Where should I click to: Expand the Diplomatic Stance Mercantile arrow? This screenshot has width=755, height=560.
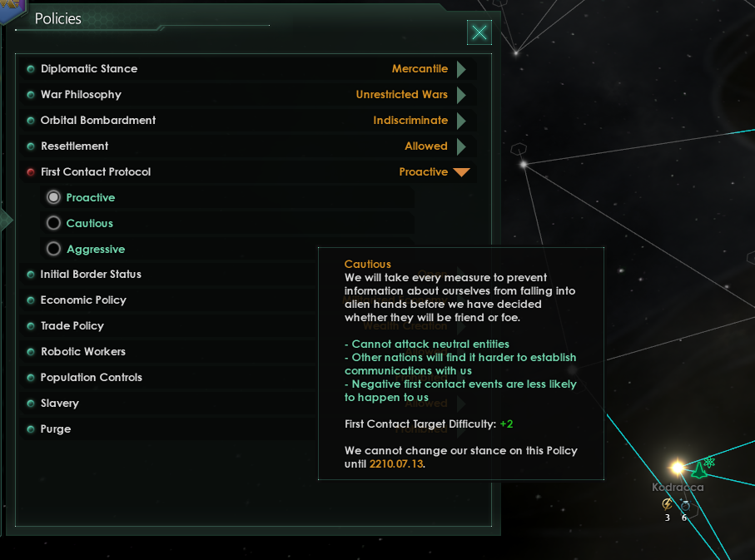(x=461, y=69)
